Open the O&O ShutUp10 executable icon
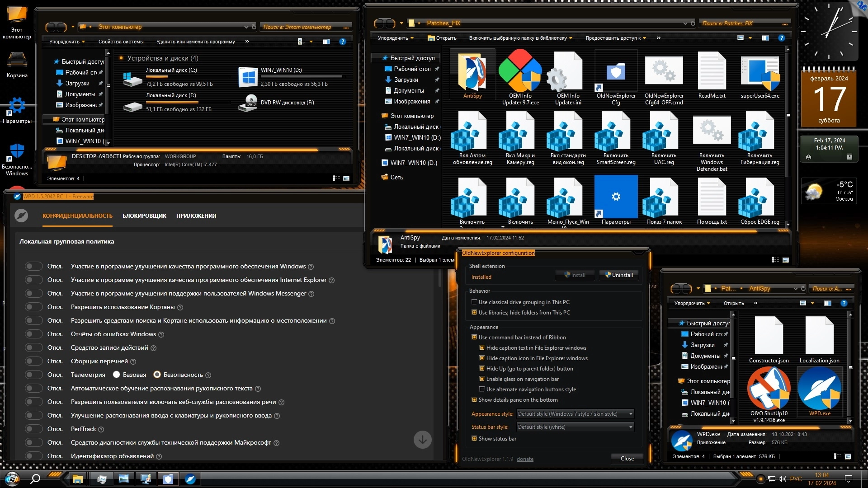 [769, 389]
